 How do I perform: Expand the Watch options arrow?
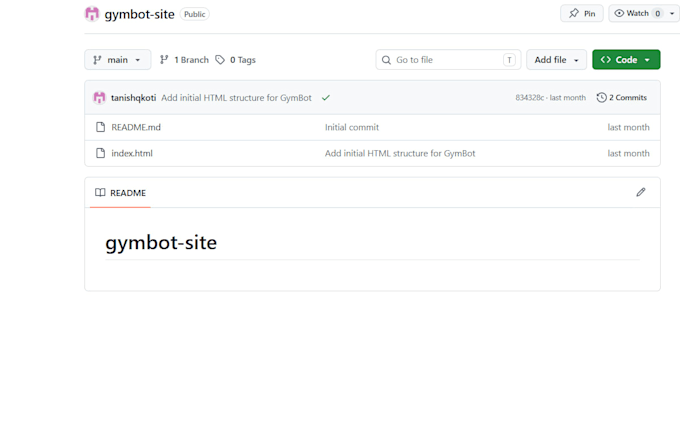point(672,13)
